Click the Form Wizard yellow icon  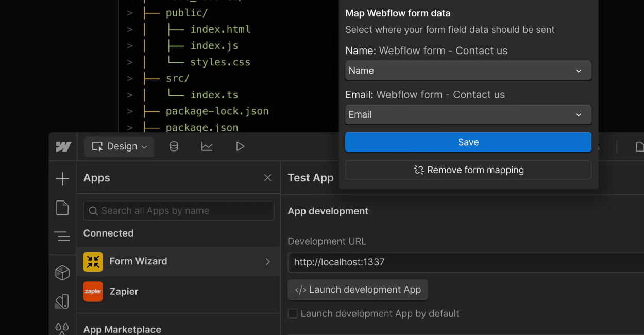[x=93, y=262]
